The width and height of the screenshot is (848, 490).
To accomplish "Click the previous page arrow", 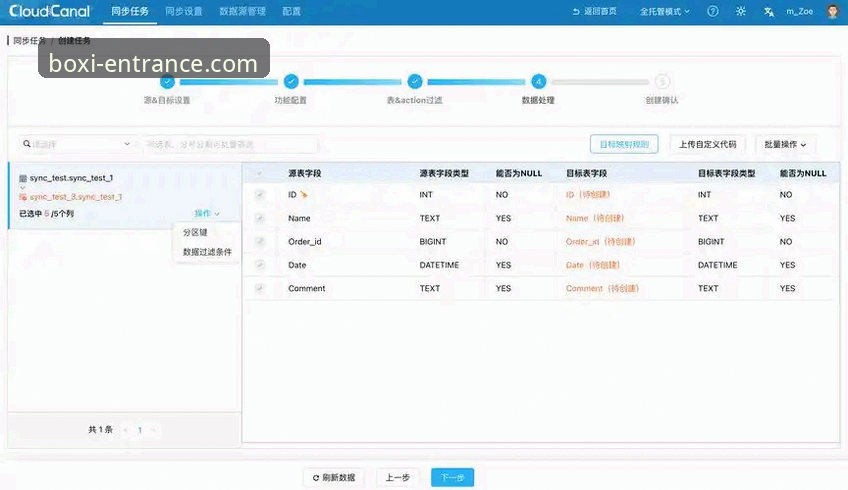I will pos(125,430).
